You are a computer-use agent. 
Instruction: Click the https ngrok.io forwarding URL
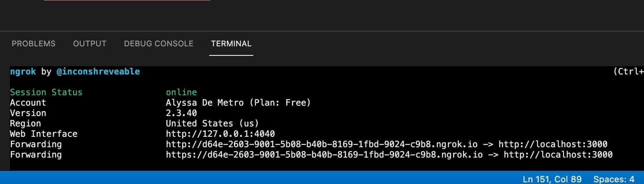tap(327, 155)
